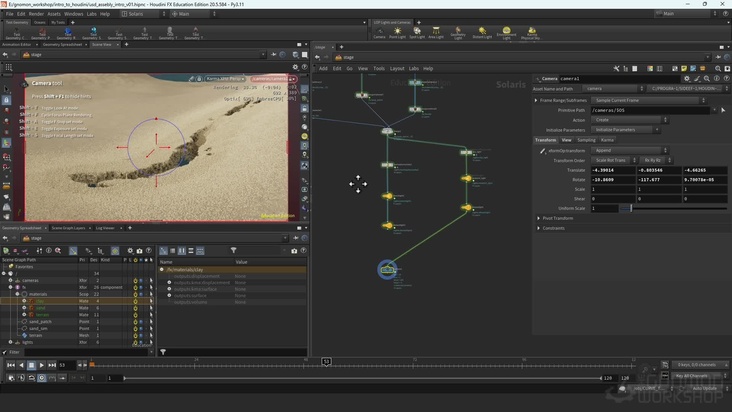The width and height of the screenshot is (732, 412).
Task: Toggle activation flame for lights row
Action: click(x=135, y=342)
